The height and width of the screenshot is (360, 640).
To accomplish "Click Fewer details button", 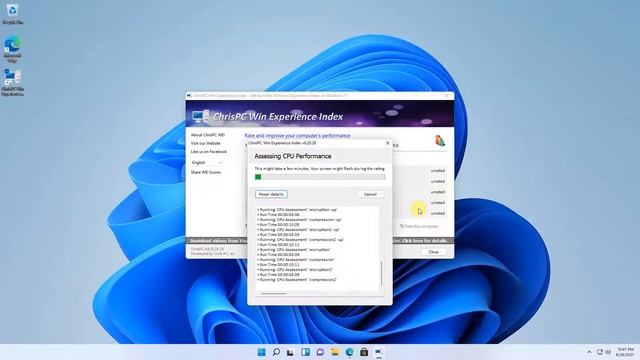I will click(271, 194).
